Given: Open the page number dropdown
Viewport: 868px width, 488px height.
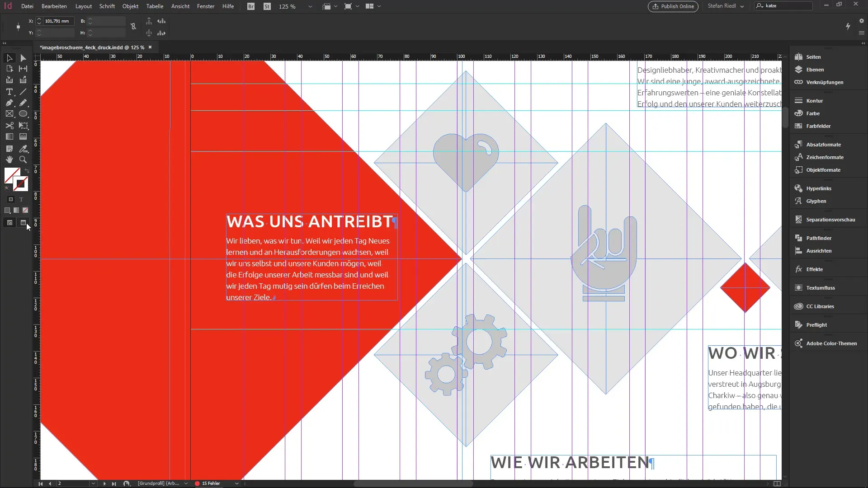Looking at the screenshot, I should (x=94, y=483).
